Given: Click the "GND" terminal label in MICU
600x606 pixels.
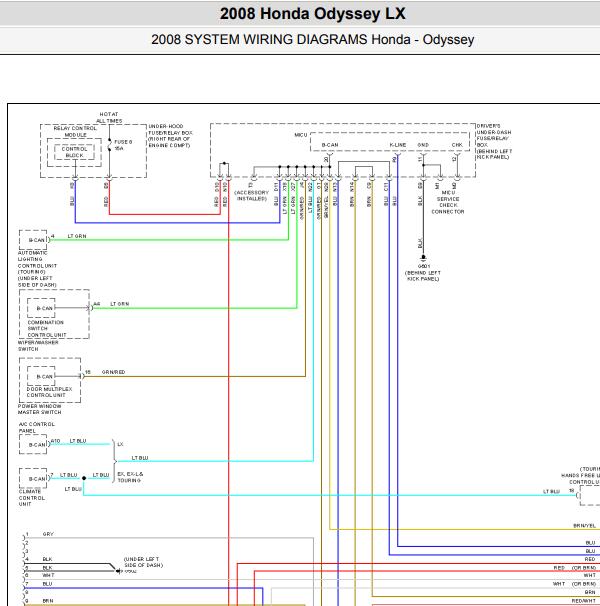Looking at the screenshot, I should (x=423, y=145).
